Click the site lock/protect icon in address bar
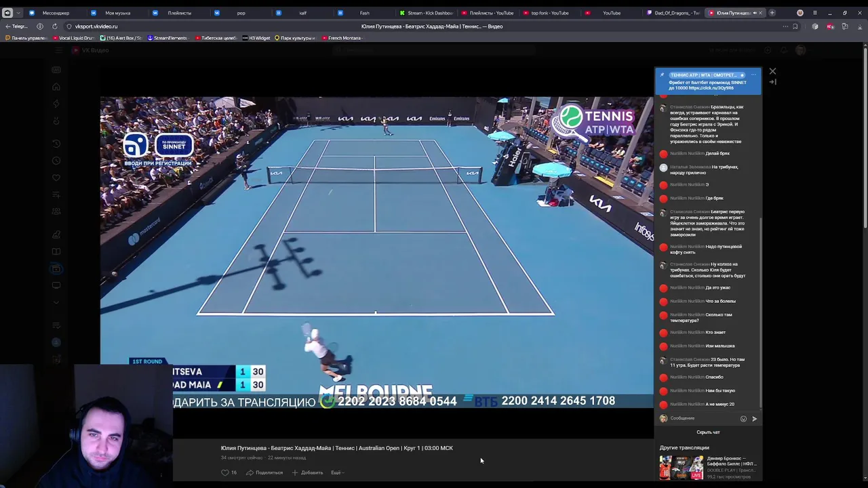Screen dimensions: 868x488 pos(69,26)
